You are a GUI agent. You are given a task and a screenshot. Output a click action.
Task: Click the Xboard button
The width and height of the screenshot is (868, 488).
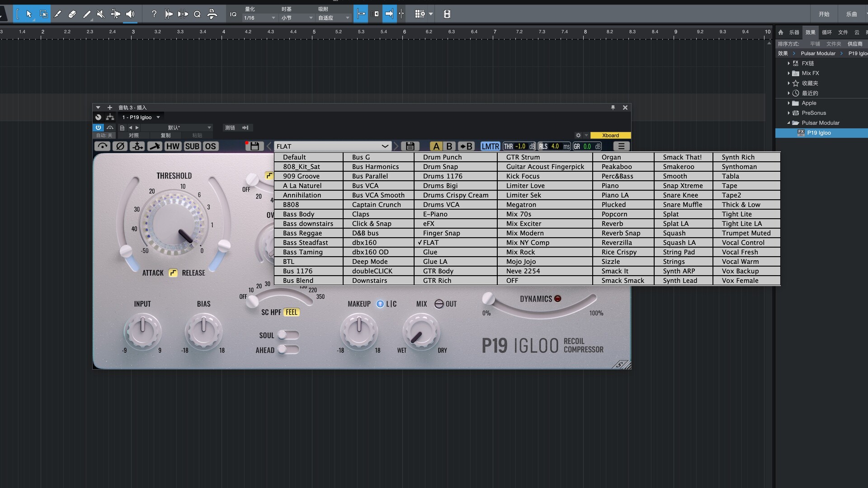(x=610, y=135)
